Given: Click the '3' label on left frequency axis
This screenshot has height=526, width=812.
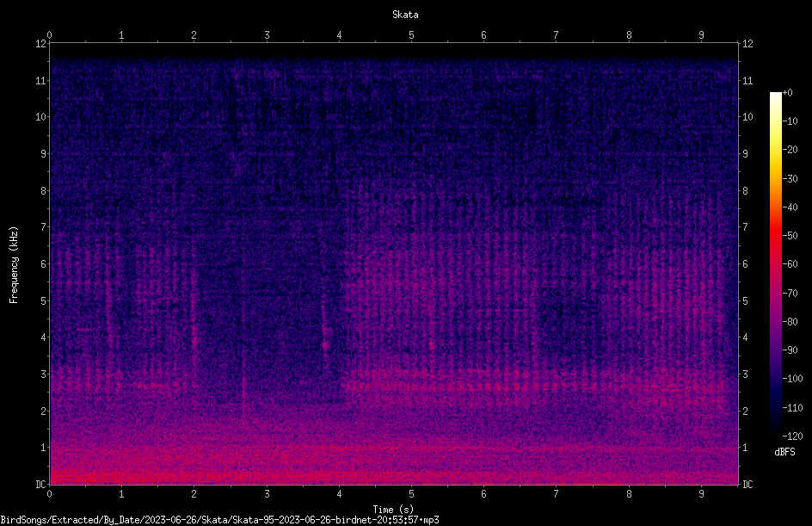Looking at the screenshot, I should pos(43,374).
